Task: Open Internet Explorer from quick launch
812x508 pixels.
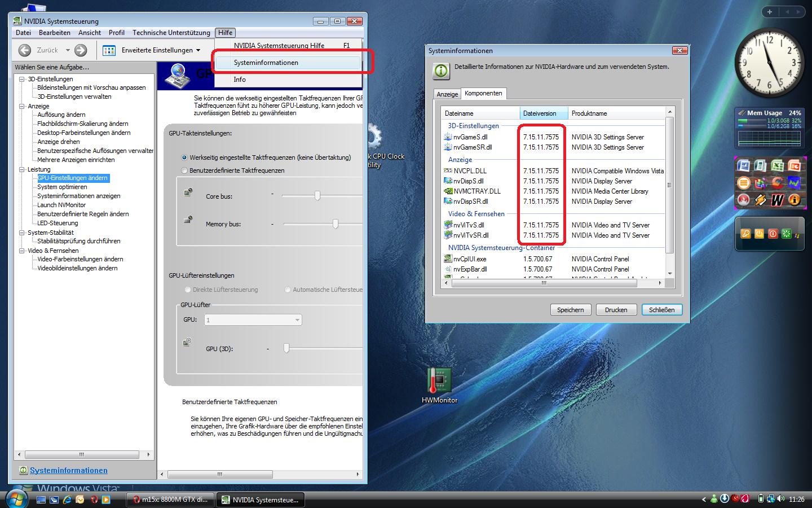Action: coord(67,500)
